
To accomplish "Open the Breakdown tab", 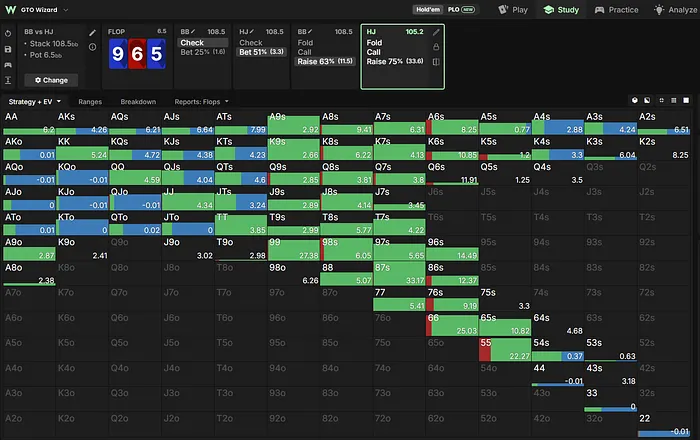I will click(138, 102).
